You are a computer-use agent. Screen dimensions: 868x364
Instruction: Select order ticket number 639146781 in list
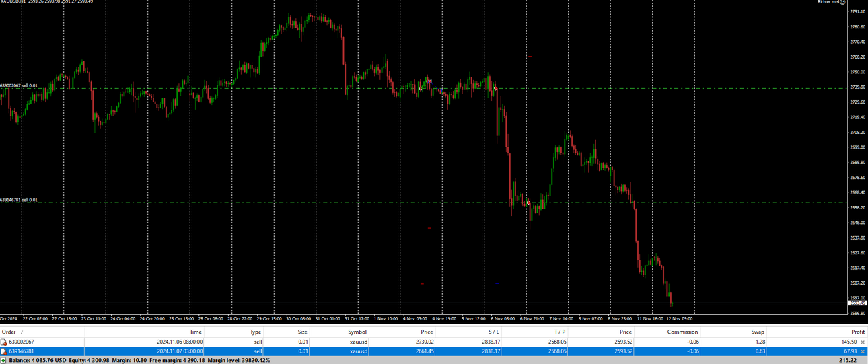[x=22, y=351]
